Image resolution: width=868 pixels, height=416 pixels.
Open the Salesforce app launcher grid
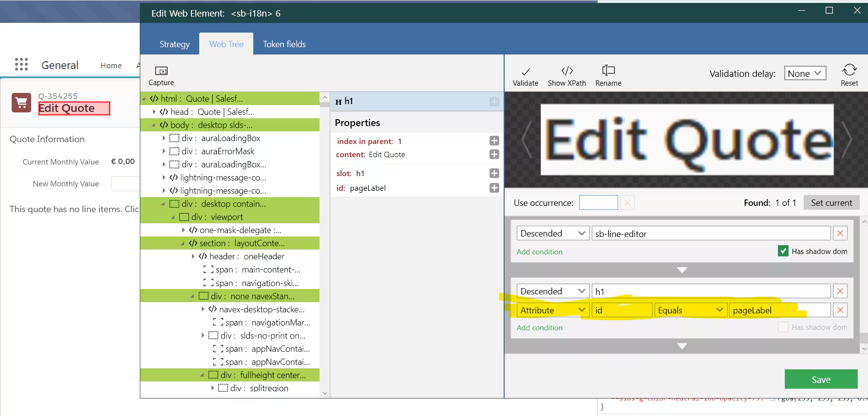[x=21, y=64]
